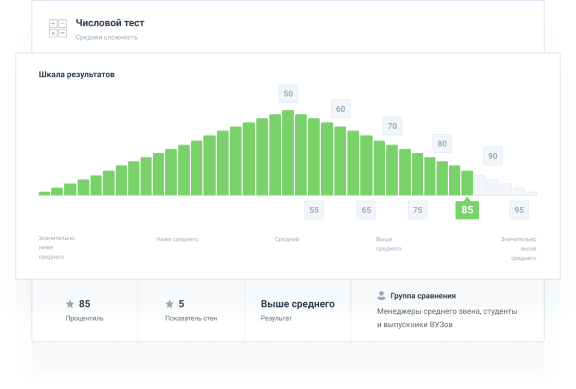Screen dimensions: 576x389
Task: Click the Показатель стен caption
Action: 191,318
